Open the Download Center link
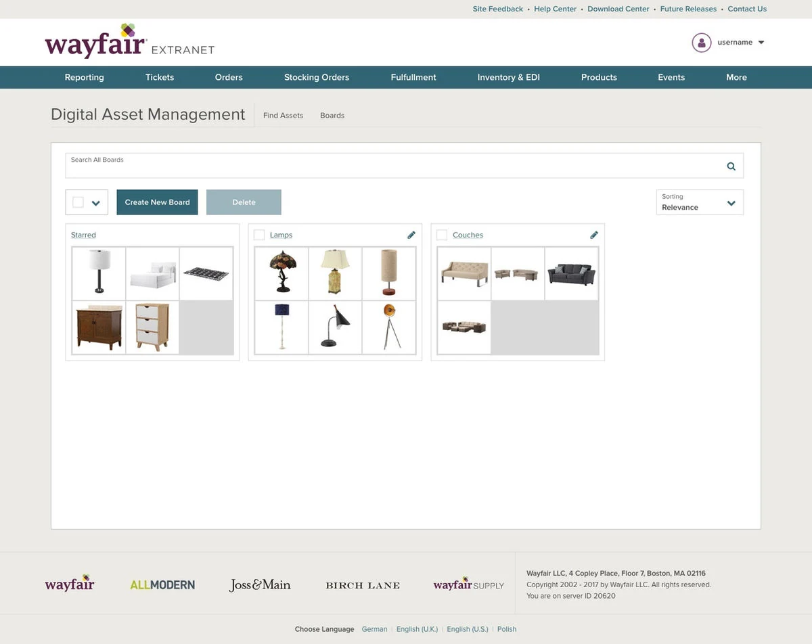The image size is (812, 644). tap(618, 9)
